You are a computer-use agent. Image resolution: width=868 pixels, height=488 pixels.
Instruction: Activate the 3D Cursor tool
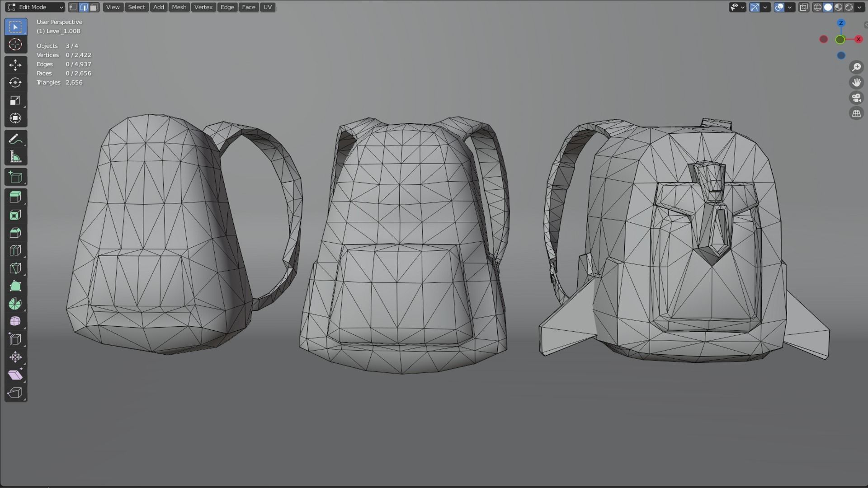[15, 44]
